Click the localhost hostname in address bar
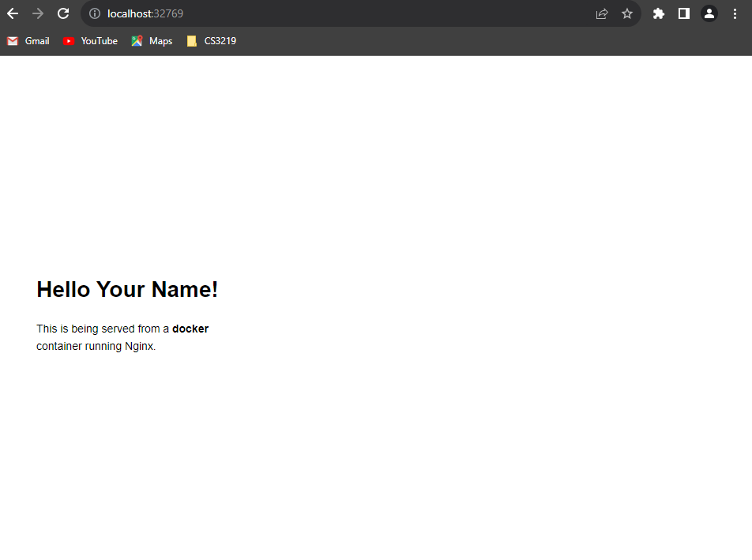The height and width of the screenshot is (560, 752). (130, 13)
